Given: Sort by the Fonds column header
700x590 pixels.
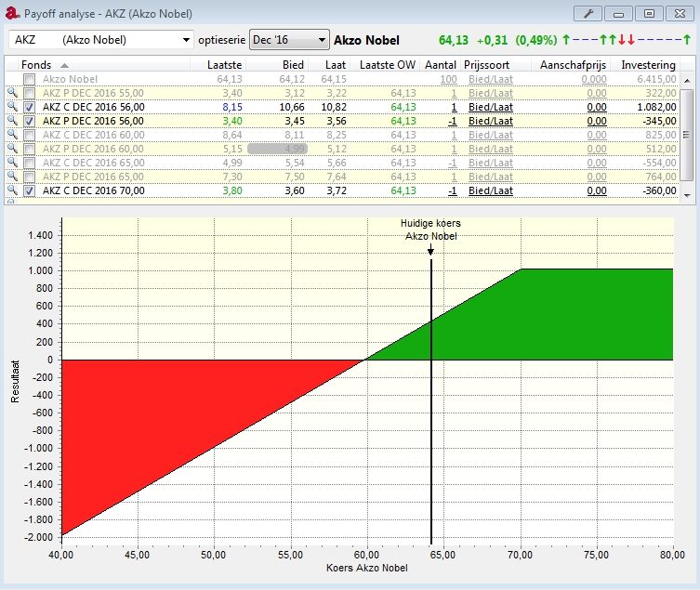Looking at the screenshot, I should (x=39, y=64).
